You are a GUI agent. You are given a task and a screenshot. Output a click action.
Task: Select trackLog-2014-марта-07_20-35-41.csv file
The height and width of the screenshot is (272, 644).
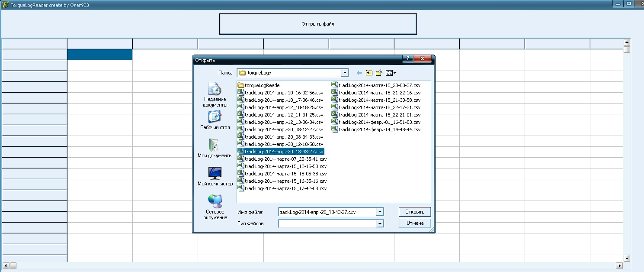[285, 159]
